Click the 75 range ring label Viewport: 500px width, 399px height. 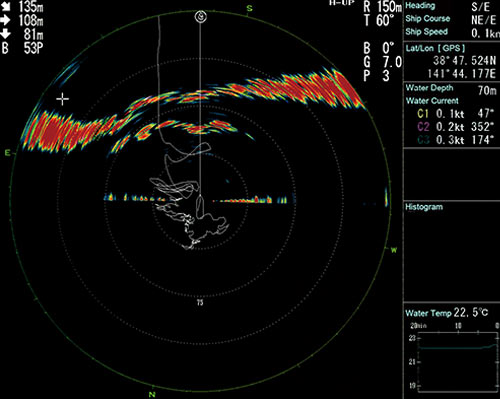pyautogui.click(x=200, y=303)
